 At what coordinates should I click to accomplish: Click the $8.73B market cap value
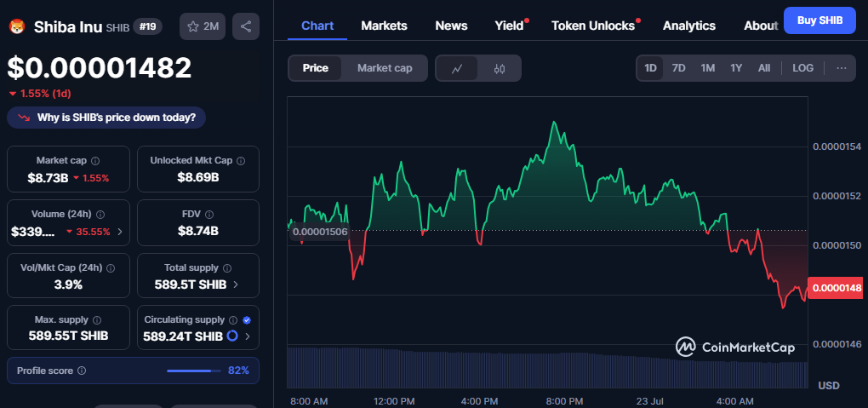coord(49,178)
